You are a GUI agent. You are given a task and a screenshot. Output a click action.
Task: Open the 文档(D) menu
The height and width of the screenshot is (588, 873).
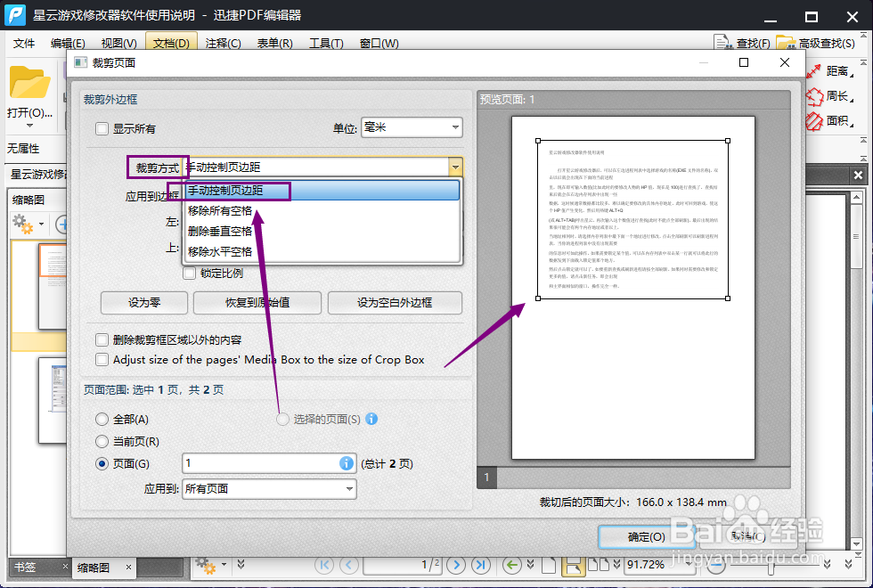tap(171, 43)
